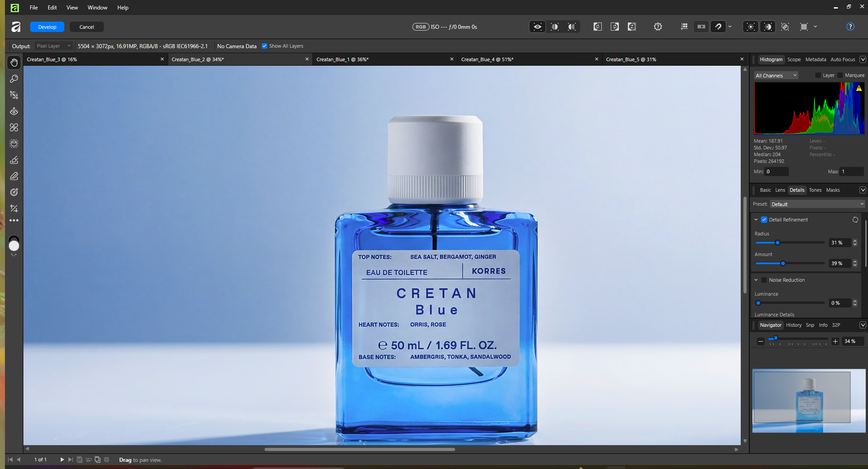Collapse the Noise Reduction section

pyautogui.click(x=756, y=280)
